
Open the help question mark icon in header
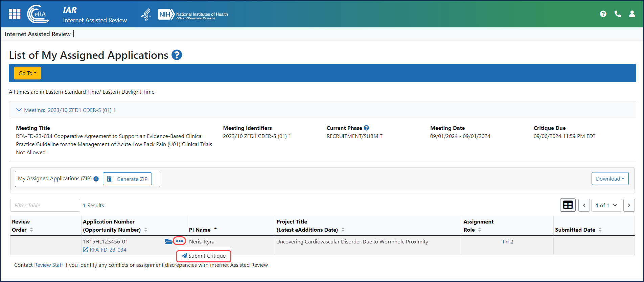[603, 14]
